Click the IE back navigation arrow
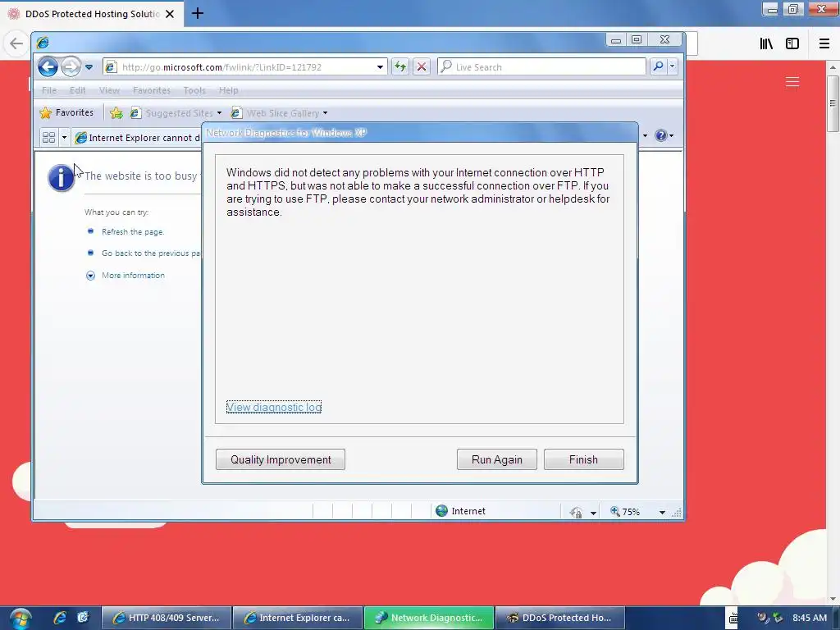Viewport: 840px width, 630px height. pyautogui.click(x=48, y=67)
